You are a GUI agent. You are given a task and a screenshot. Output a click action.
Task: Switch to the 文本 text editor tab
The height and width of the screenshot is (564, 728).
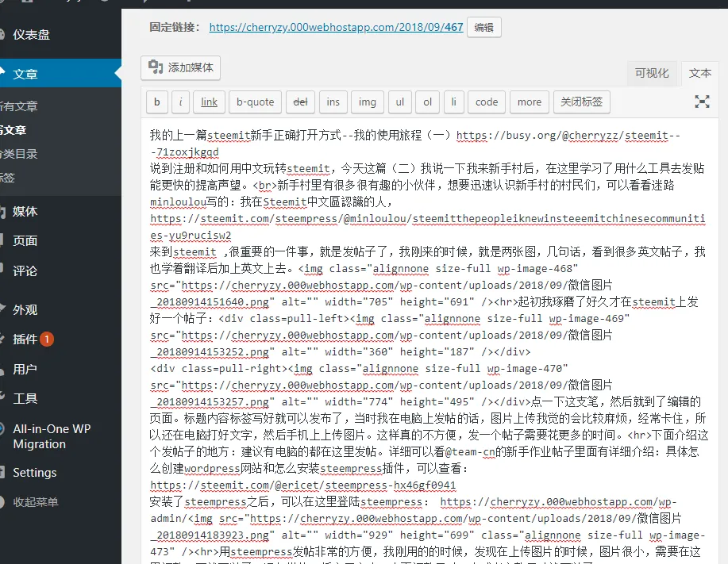point(699,73)
